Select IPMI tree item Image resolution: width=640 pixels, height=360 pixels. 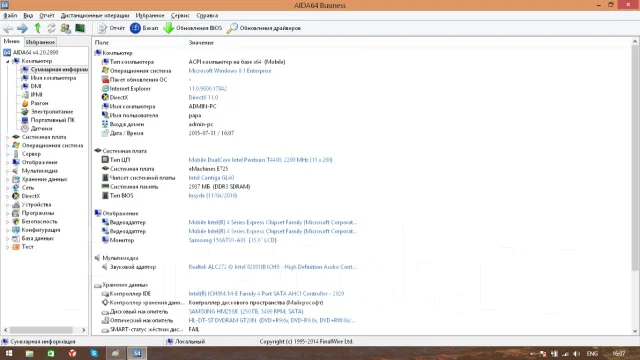pyautogui.click(x=32, y=95)
